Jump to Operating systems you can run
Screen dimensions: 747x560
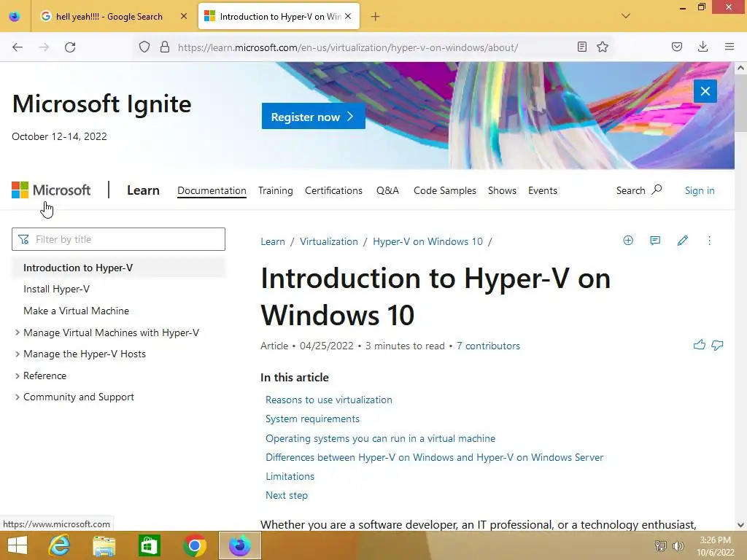coord(380,438)
